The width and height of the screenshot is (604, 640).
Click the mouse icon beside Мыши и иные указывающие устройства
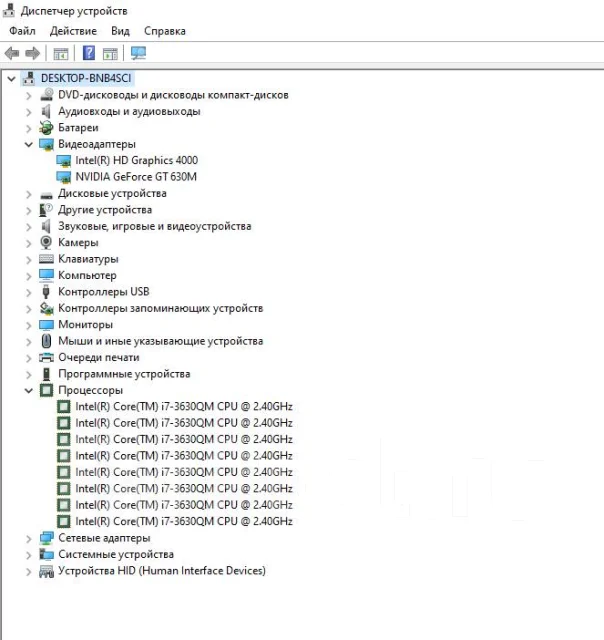tap(46, 341)
